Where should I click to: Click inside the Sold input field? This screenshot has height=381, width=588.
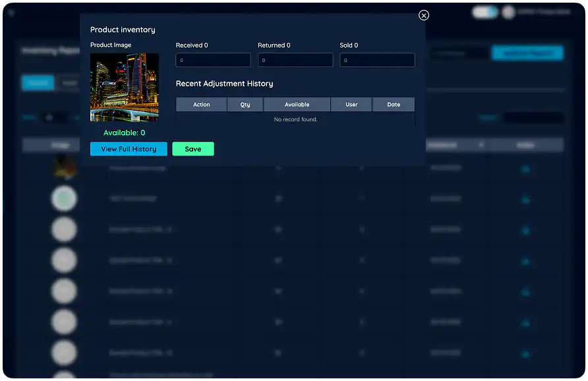377,59
